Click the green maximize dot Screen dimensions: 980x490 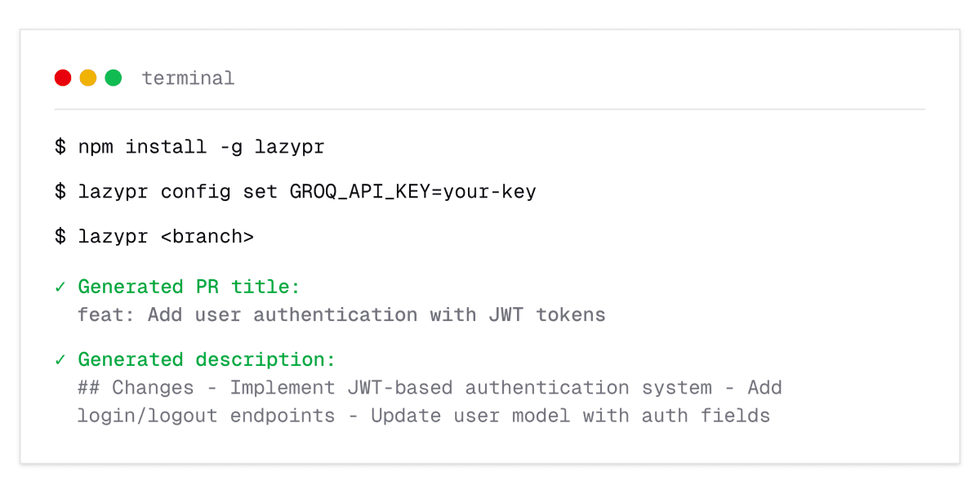[114, 78]
